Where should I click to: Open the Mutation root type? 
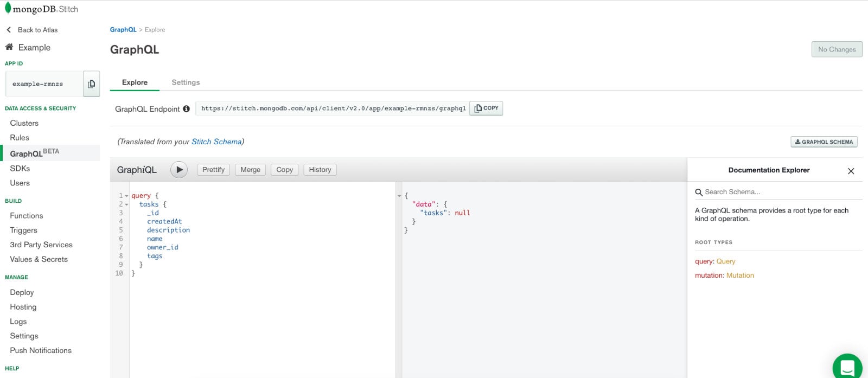pyautogui.click(x=740, y=276)
